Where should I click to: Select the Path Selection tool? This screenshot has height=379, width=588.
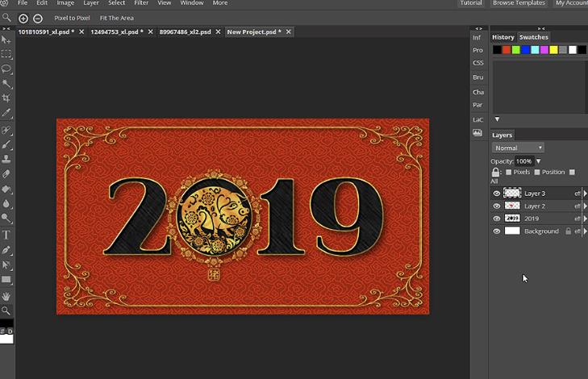6,265
